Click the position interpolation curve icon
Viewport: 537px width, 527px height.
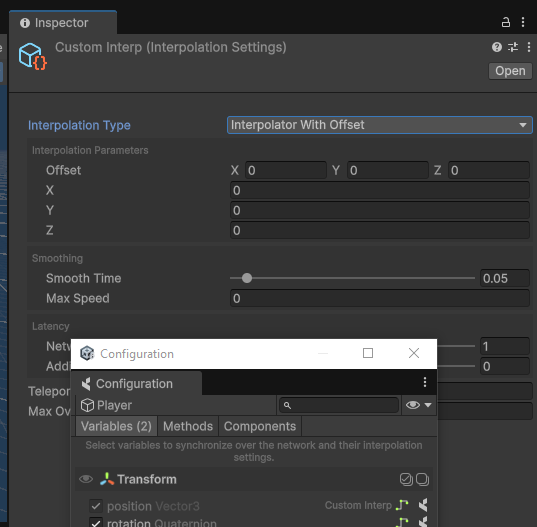(402, 505)
